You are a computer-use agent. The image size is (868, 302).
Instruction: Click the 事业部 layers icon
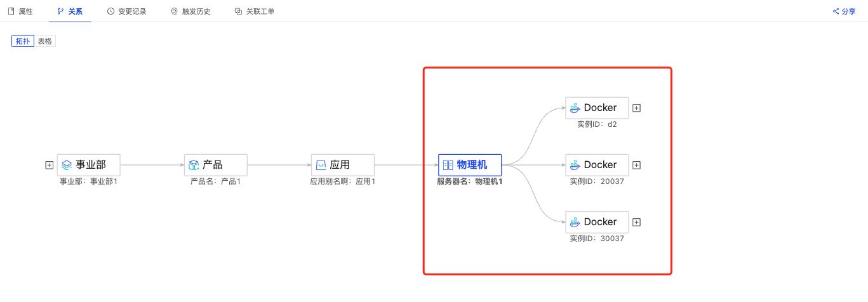coord(67,165)
